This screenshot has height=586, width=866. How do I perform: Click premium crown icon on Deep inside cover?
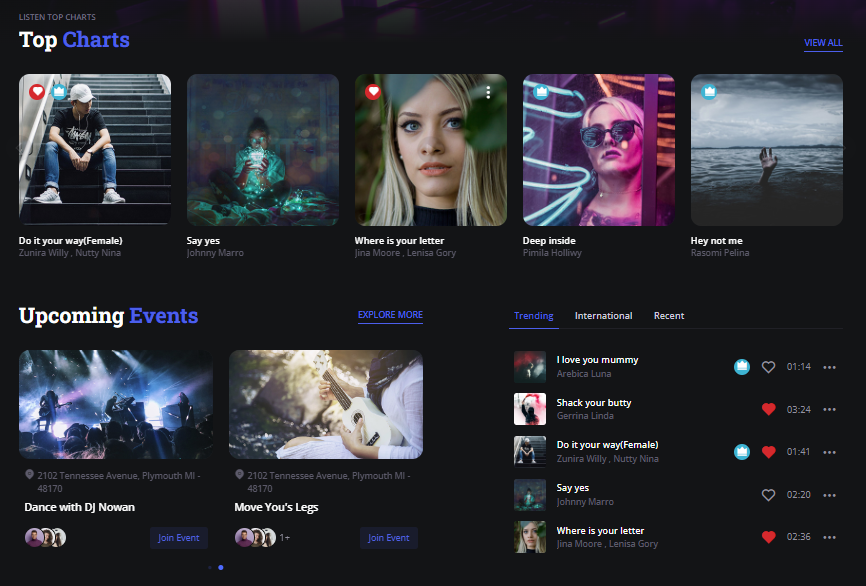click(541, 92)
